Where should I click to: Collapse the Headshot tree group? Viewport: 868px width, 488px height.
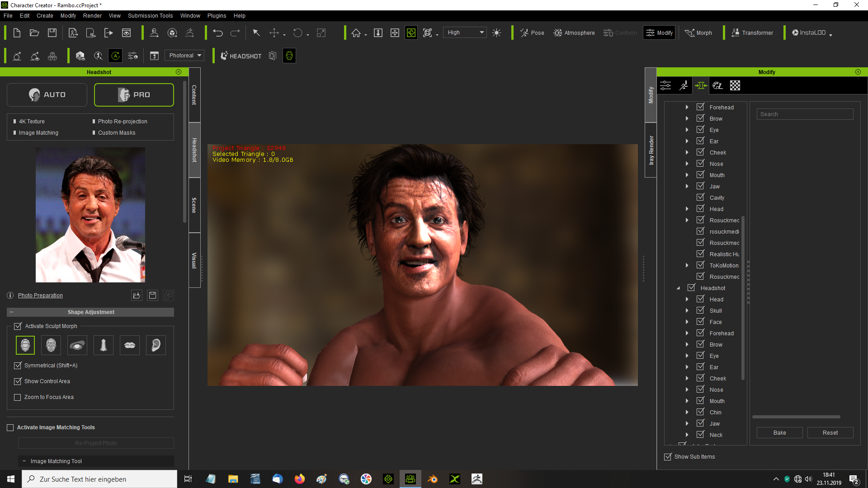tap(678, 288)
